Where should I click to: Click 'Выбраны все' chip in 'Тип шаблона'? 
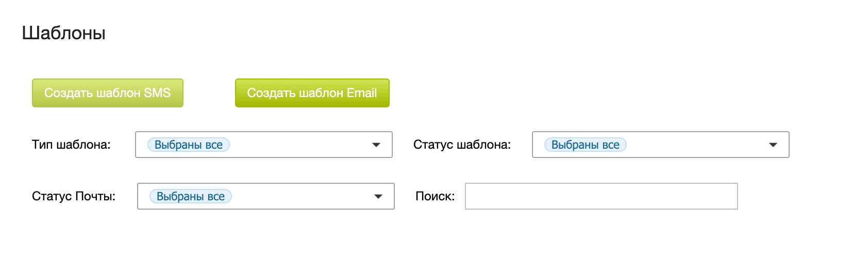point(189,145)
